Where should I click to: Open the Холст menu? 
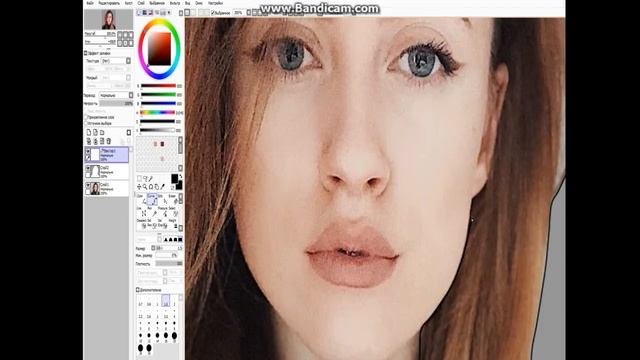click(x=129, y=3)
